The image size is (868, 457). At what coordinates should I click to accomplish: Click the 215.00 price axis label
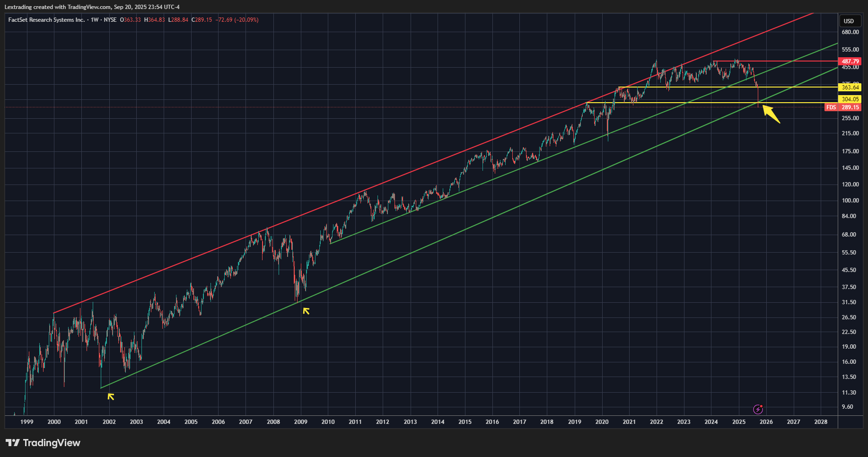pos(850,133)
